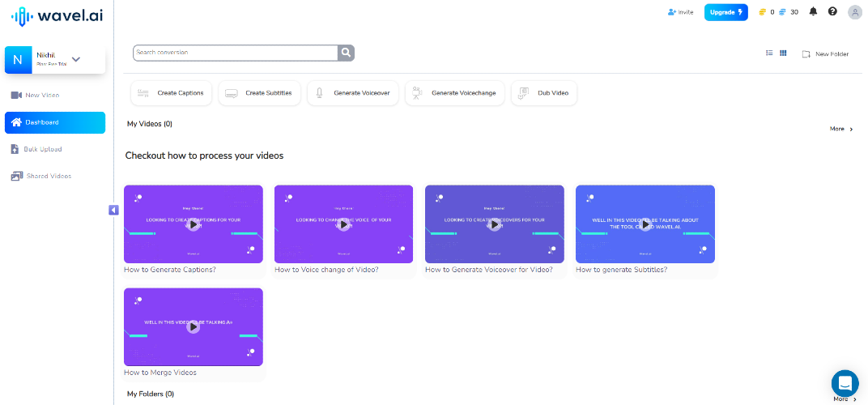This screenshot has width=868, height=405.
Task: Open the chat support bubble
Action: (x=845, y=383)
